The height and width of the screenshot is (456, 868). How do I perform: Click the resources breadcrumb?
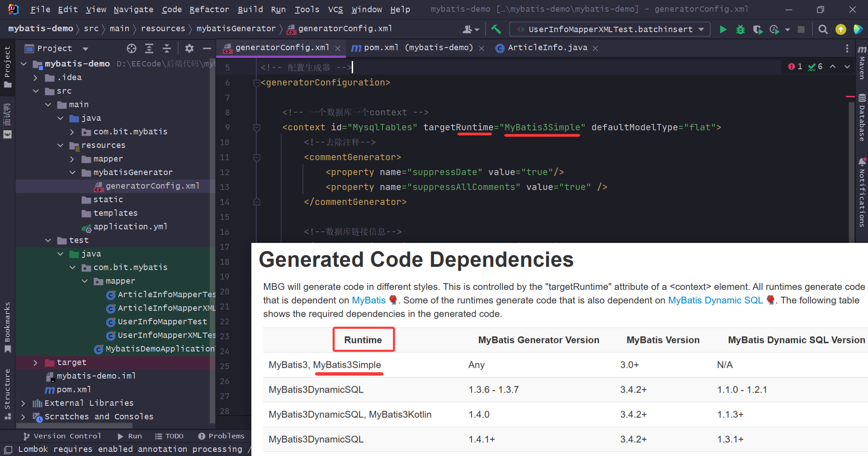click(x=163, y=28)
